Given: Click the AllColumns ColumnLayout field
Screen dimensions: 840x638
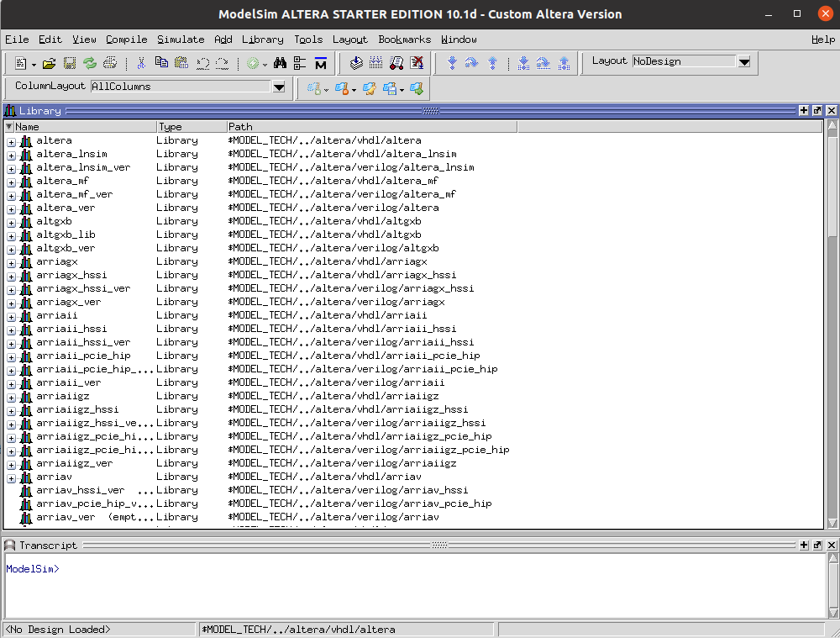Looking at the screenshot, I should [x=181, y=87].
